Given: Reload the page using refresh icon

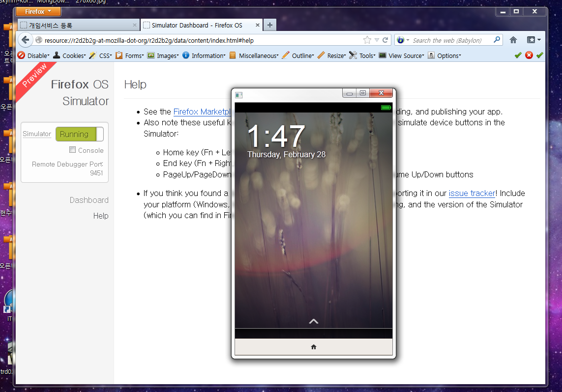Looking at the screenshot, I should [385, 40].
